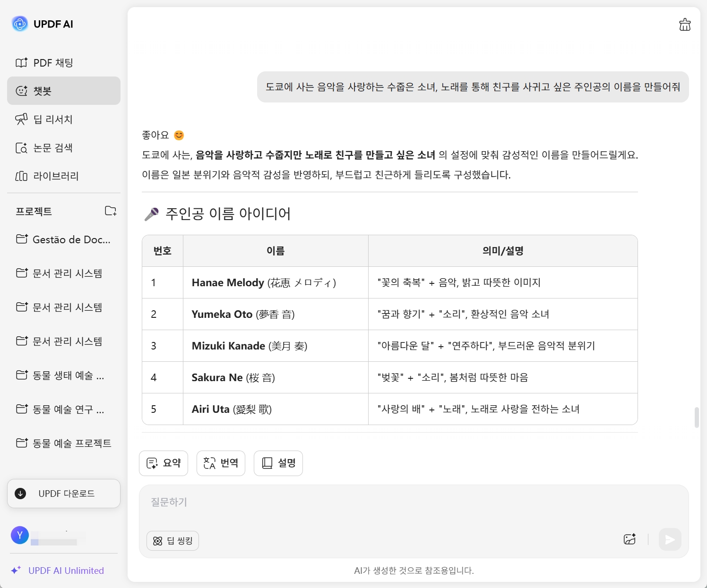Open the 딥 리서치 sidebar item
The height and width of the screenshot is (588, 707).
coord(53,119)
